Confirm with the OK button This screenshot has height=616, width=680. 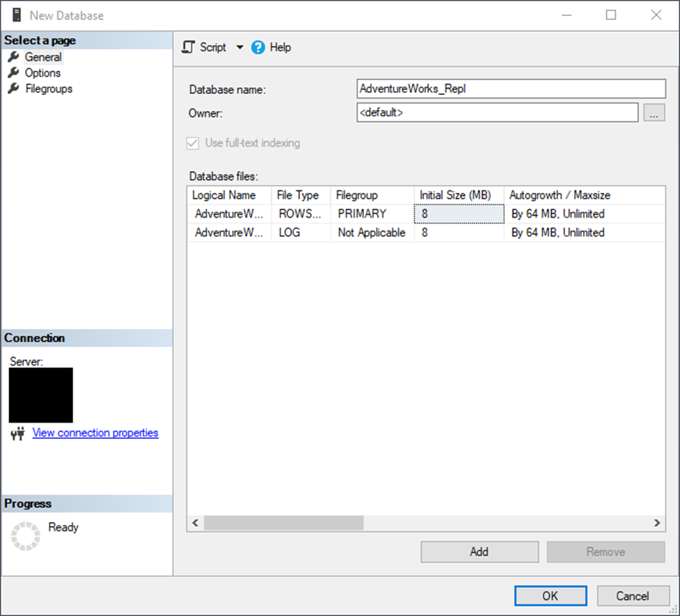[551, 596]
